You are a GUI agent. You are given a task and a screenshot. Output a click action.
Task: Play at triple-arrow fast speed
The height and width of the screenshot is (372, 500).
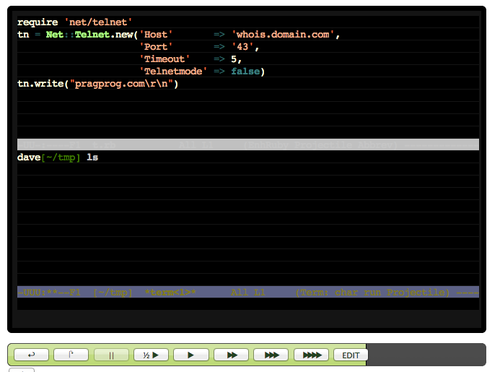click(271, 355)
